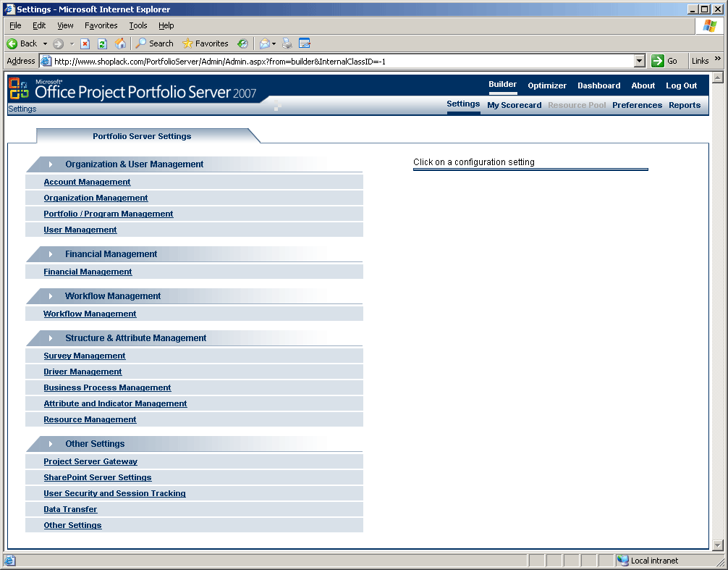Expand the Links toolbar chevron
The image size is (728, 570).
(718, 59)
